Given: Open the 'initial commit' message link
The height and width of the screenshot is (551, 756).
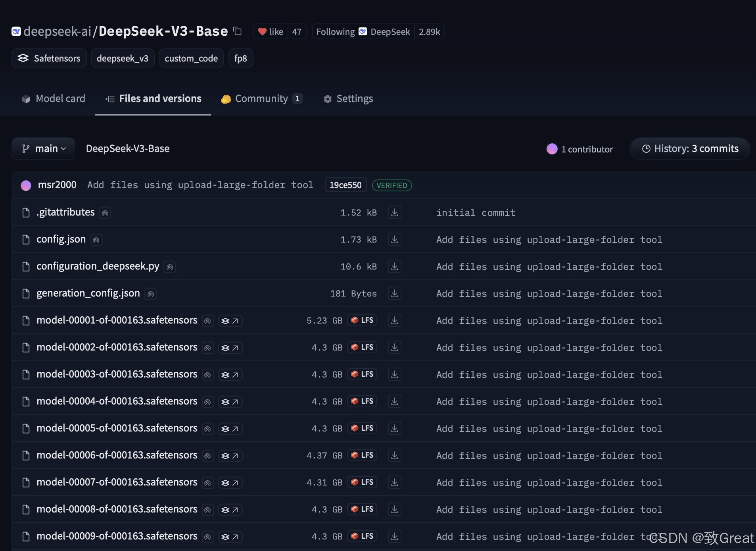Looking at the screenshot, I should pos(476,213).
